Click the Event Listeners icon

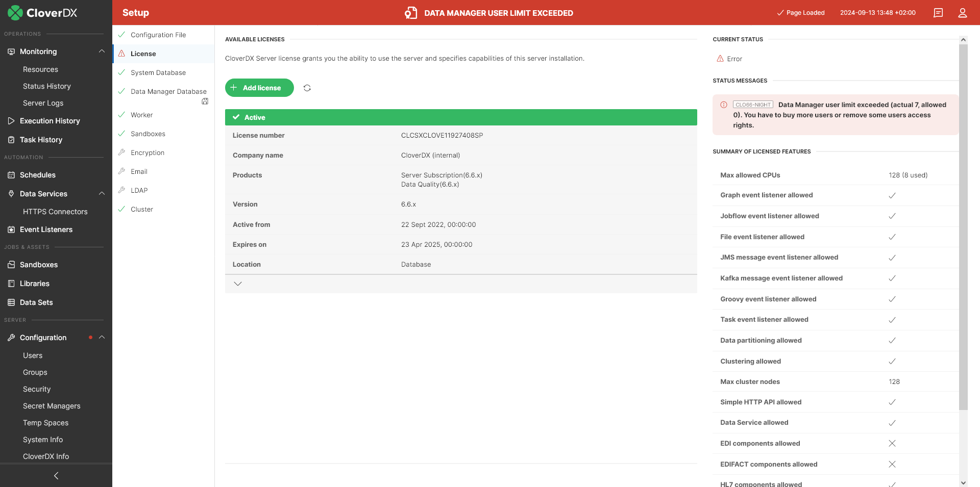tap(11, 229)
